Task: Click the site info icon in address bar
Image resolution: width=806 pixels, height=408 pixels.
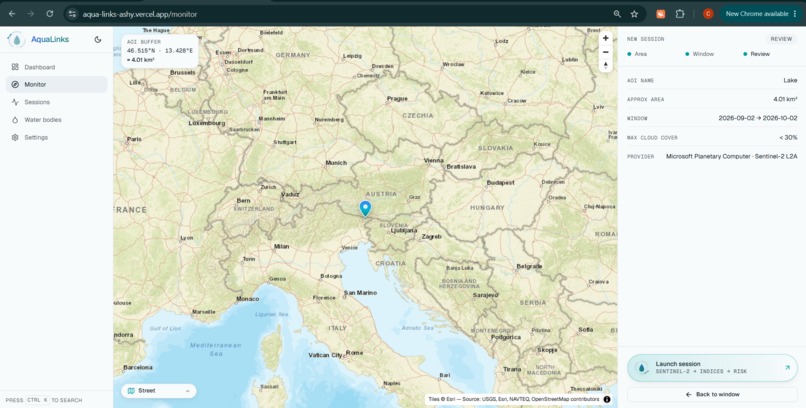Action: click(72, 14)
